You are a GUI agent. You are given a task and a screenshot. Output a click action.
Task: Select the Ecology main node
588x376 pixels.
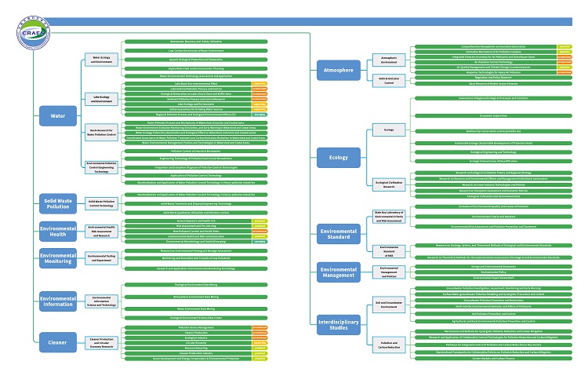(x=338, y=158)
